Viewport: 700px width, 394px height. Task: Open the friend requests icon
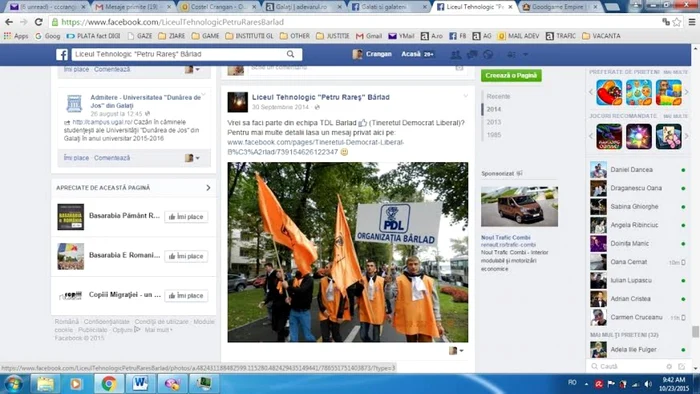point(455,54)
